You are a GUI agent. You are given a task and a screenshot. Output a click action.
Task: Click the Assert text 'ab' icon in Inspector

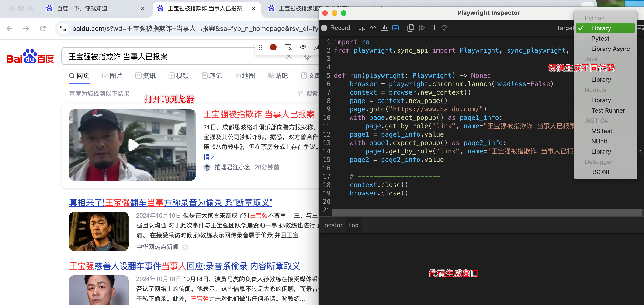384,28
